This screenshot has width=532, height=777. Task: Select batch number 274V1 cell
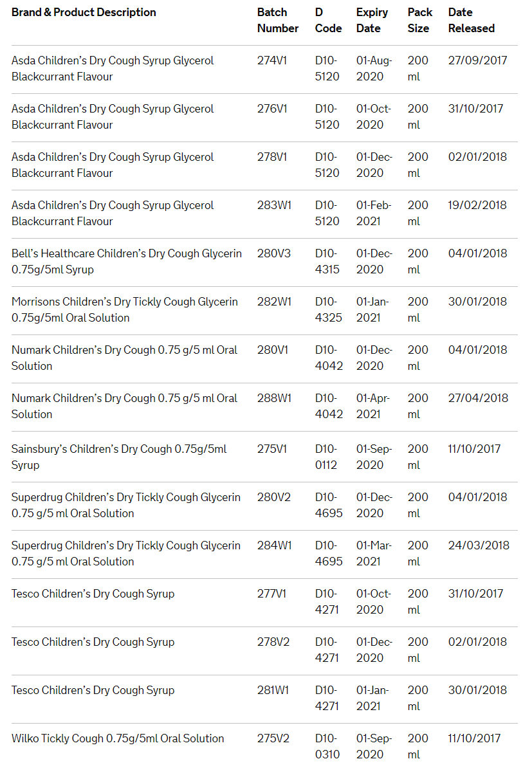point(272,60)
